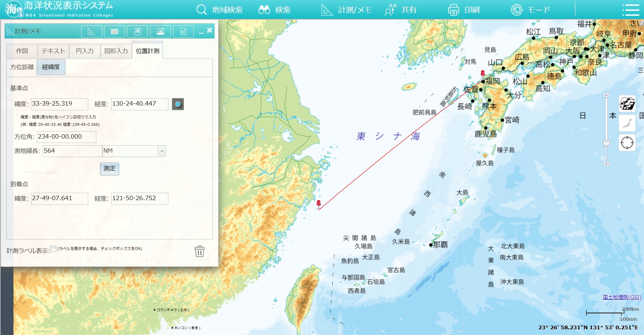Click the 那覇 map label

pyautogui.click(x=440, y=245)
